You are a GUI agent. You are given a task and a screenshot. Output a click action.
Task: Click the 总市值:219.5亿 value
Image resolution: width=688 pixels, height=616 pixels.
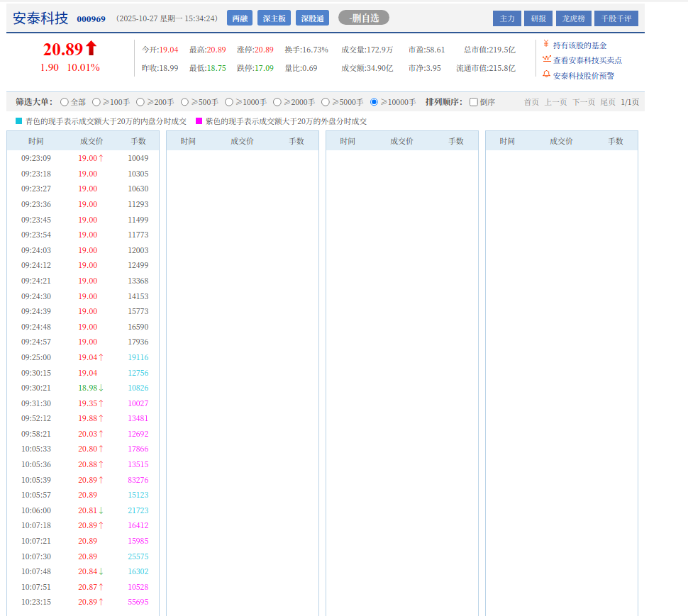coord(489,50)
